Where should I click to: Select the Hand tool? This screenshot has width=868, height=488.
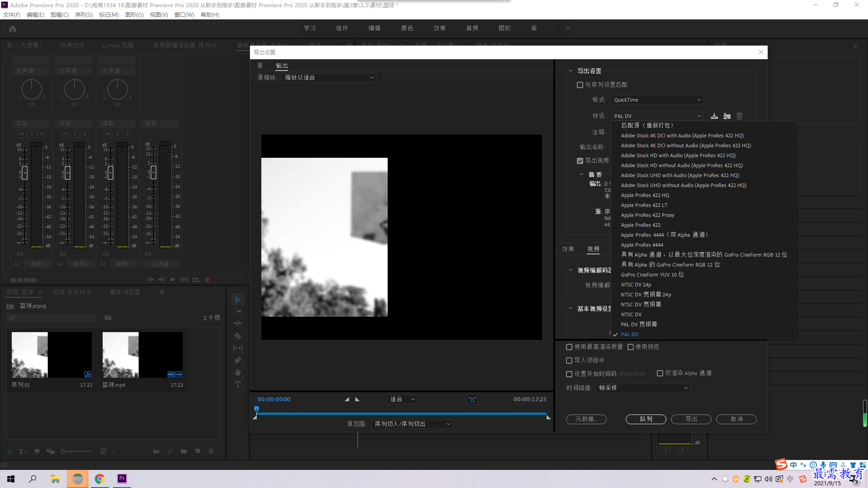pyautogui.click(x=238, y=372)
